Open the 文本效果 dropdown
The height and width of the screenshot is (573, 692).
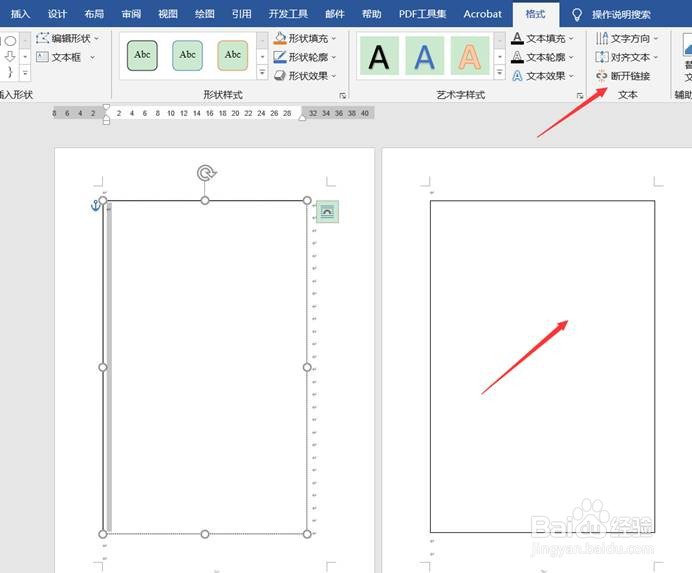coord(542,75)
